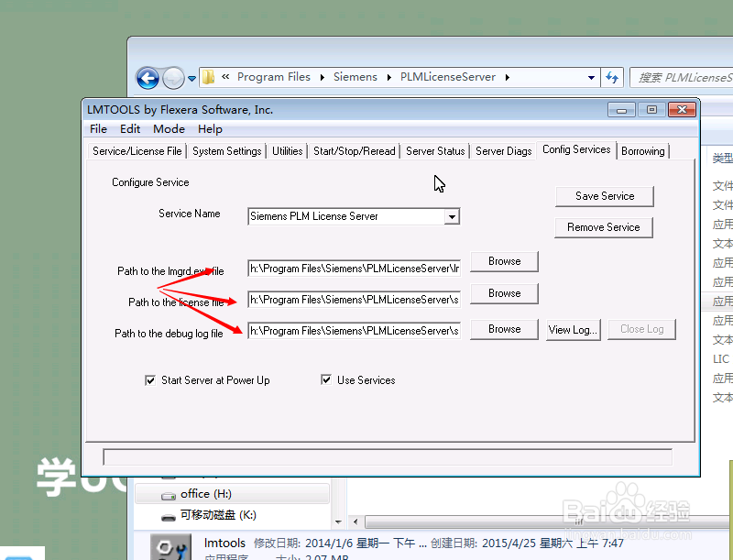Open the Mode menu in LMTOOLS
Image resolution: width=733 pixels, height=560 pixels.
click(x=169, y=129)
